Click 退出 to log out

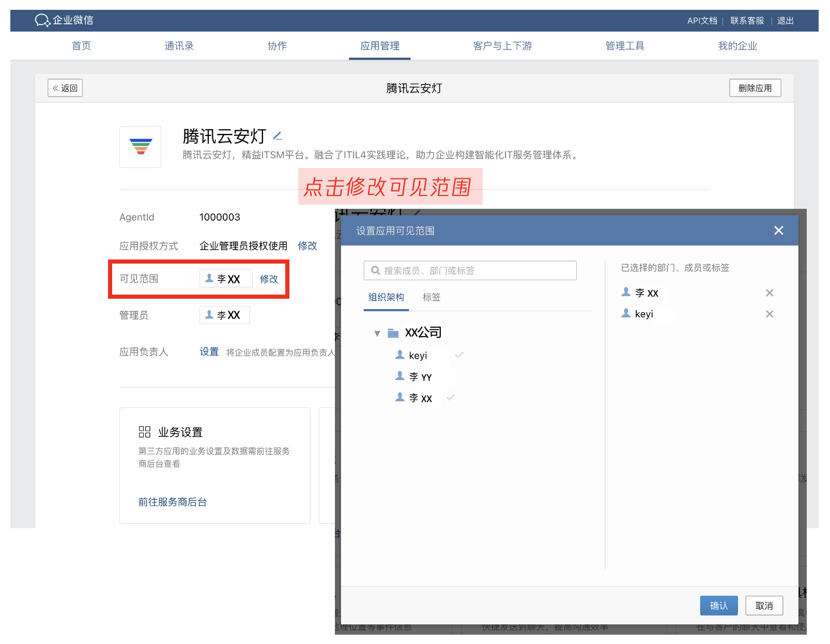(785, 21)
